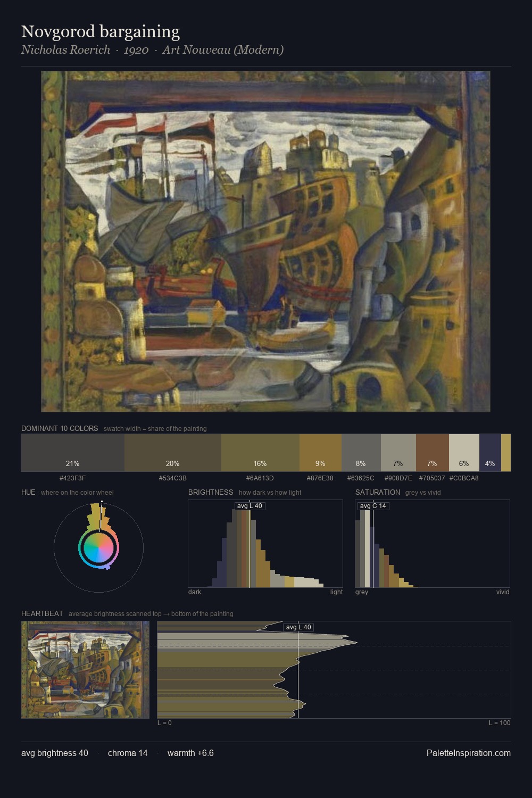532x798 pixels.
Task: Click the hue color wheel chart
Action: tap(98, 547)
